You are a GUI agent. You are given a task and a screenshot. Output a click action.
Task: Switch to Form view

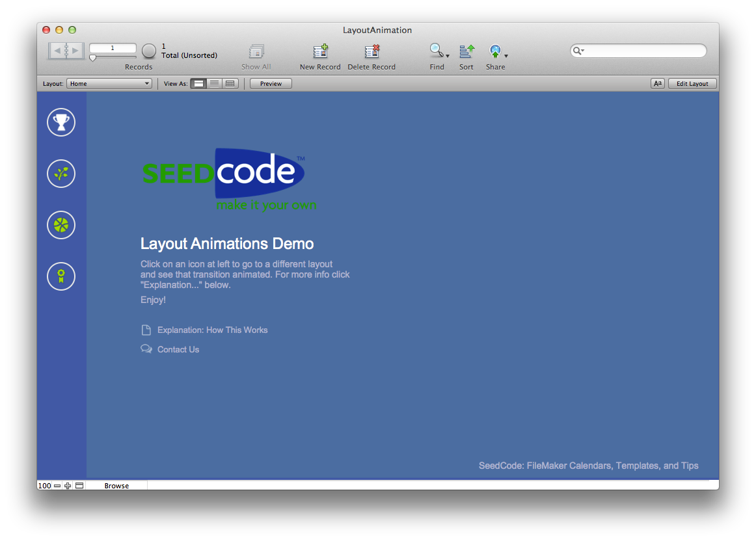198,84
